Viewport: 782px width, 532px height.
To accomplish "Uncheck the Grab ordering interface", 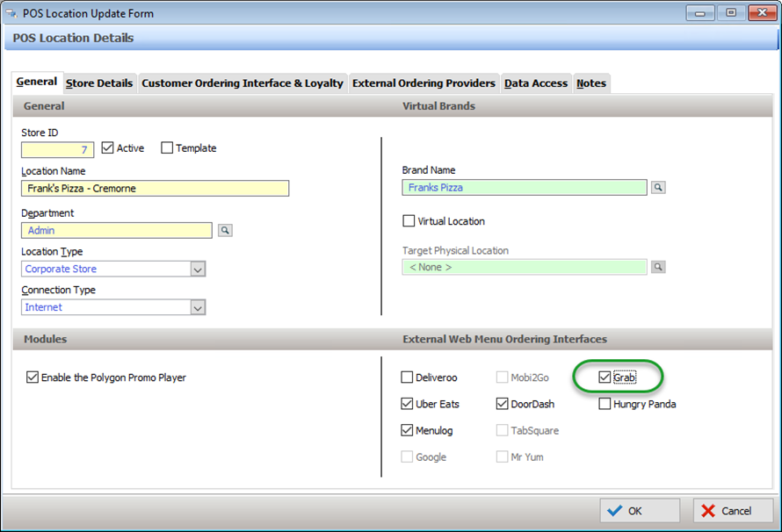I will point(605,377).
